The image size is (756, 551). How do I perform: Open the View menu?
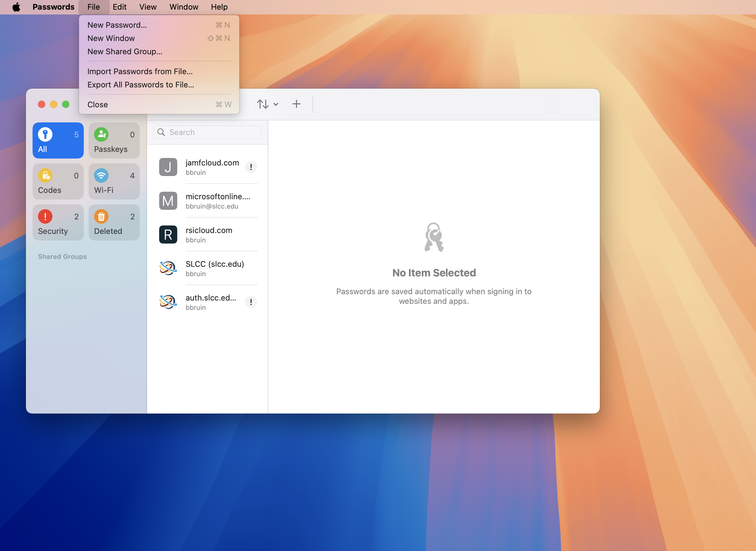[148, 7]
